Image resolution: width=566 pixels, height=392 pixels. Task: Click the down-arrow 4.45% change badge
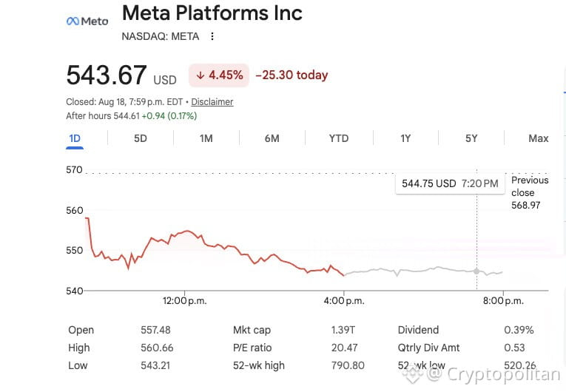(x=219, y=75)
